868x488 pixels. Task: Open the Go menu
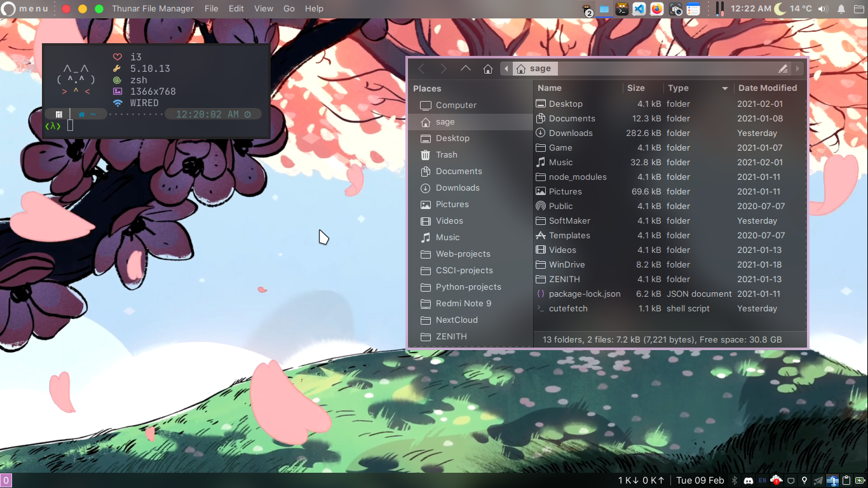[289, 9]
